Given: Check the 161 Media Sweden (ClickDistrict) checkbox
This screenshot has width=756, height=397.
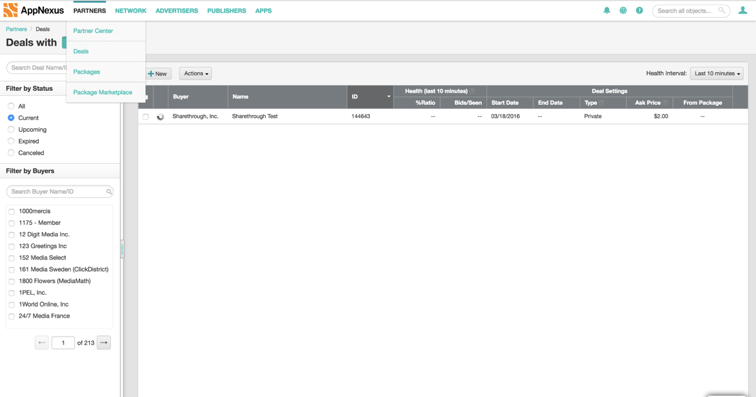Looking at the screenshot, I should point(12,270).
